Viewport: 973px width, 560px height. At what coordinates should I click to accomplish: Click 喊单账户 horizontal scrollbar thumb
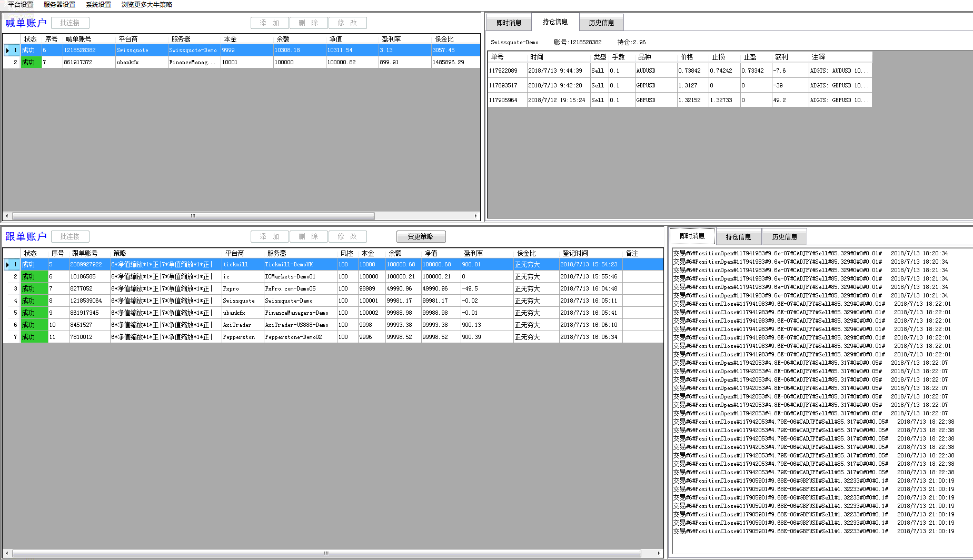(x=193, y=216)
